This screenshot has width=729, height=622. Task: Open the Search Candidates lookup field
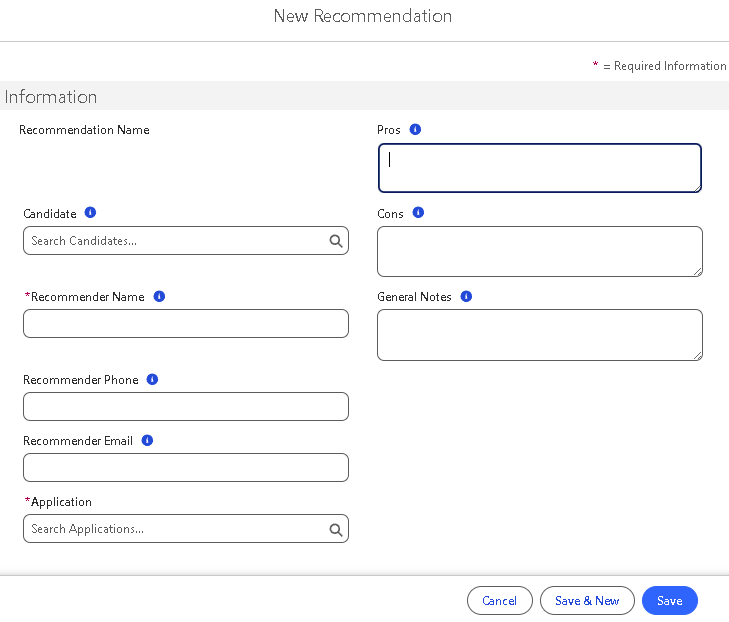point(175,241)
